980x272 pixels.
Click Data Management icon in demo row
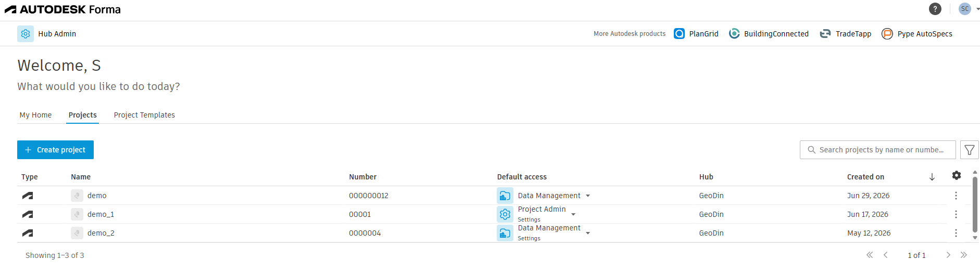tap(505, 196)
